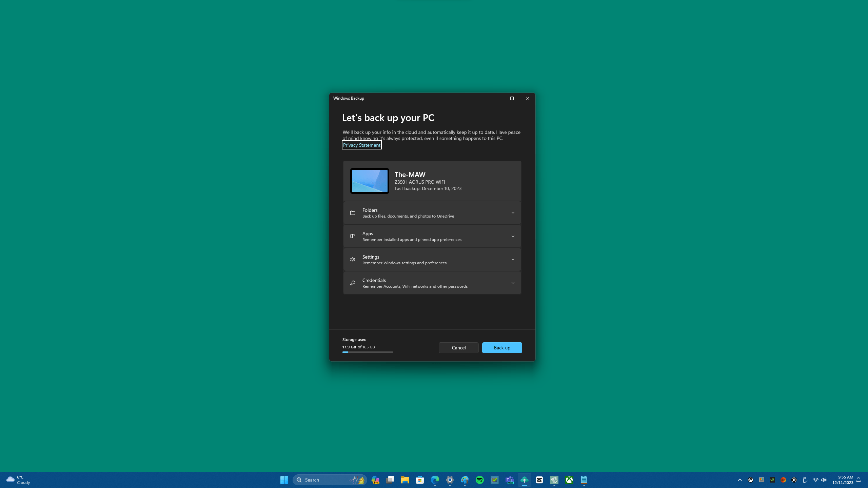Expand the Credentials backup section
Screen dimensions: 868x488
point(513,283)
